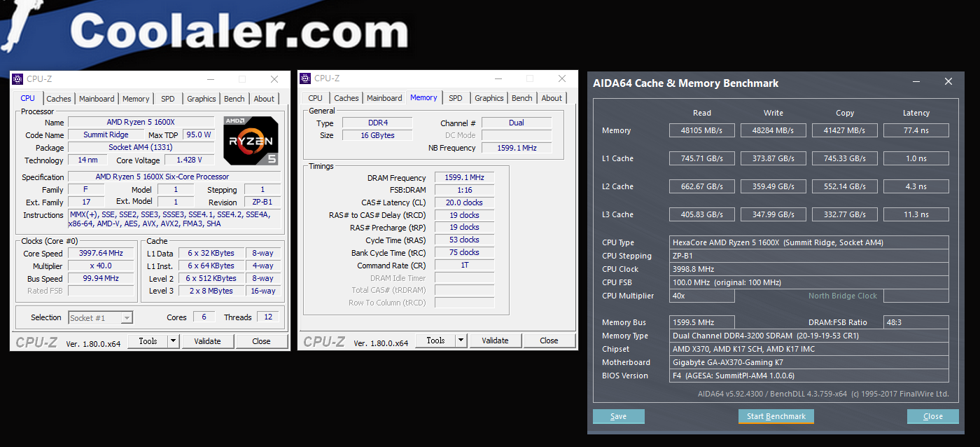Open Graphics tab in Memory CPU-Z window
The image size is (980, 447).
(489, 98)
